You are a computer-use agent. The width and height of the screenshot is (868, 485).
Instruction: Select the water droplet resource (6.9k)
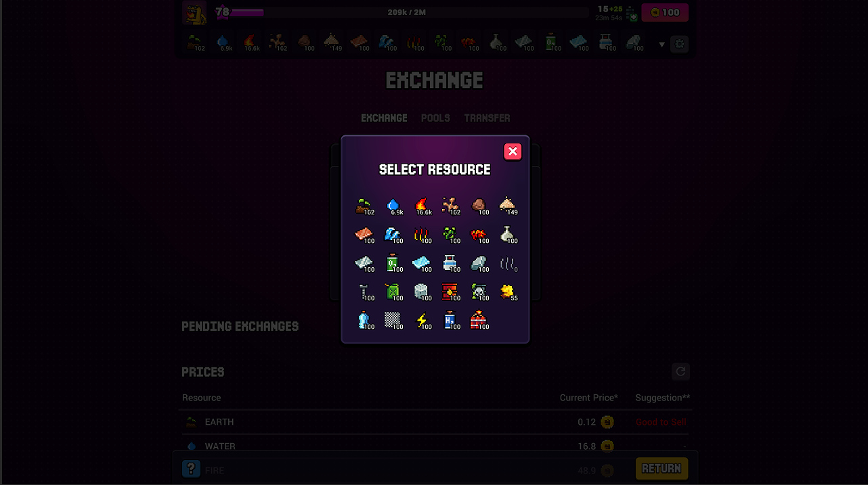[393, 206]
